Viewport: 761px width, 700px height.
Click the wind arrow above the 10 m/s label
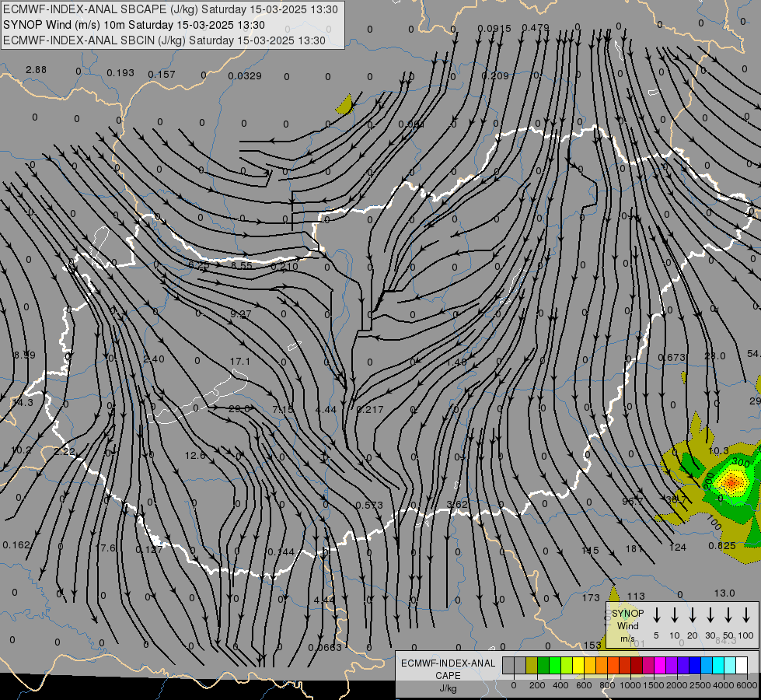click(675, 615)
